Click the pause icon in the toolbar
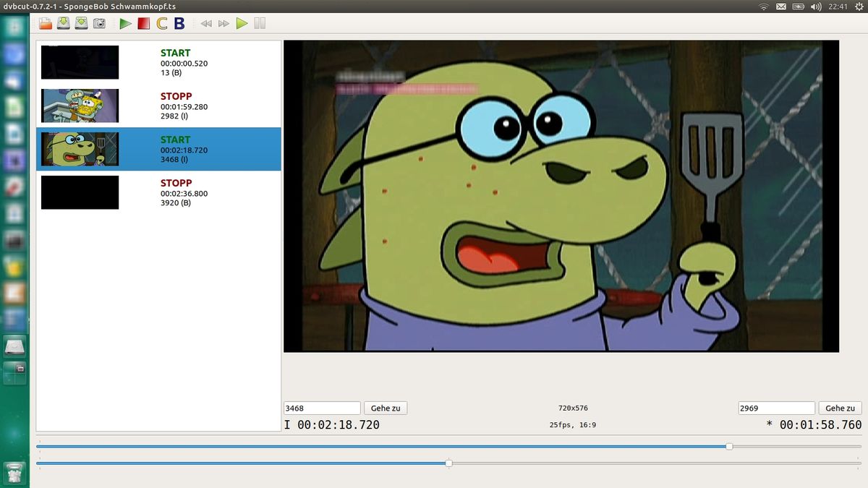Image resolution: width=868 pixels, height=488 pixels. [x=260, y=23]
